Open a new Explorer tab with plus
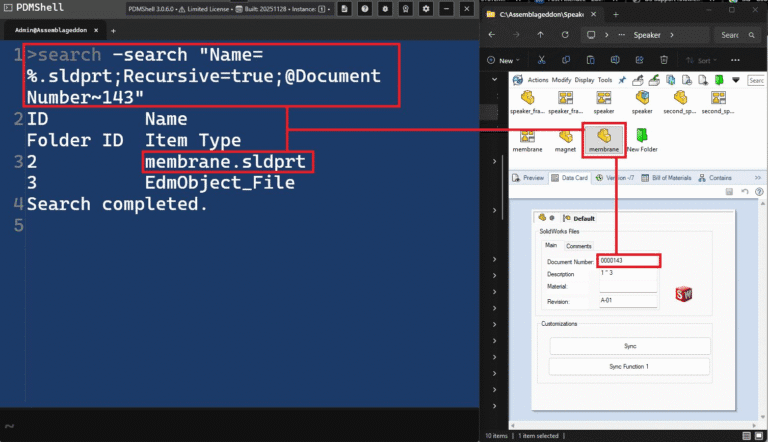 pos(616,15)
